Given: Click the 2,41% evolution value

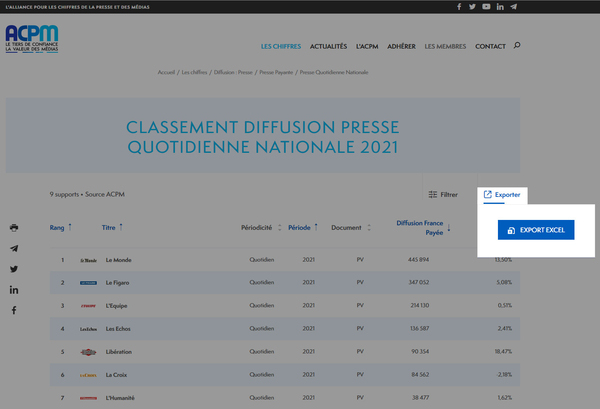Looking at the screenshot, I should tap(505, 328).
